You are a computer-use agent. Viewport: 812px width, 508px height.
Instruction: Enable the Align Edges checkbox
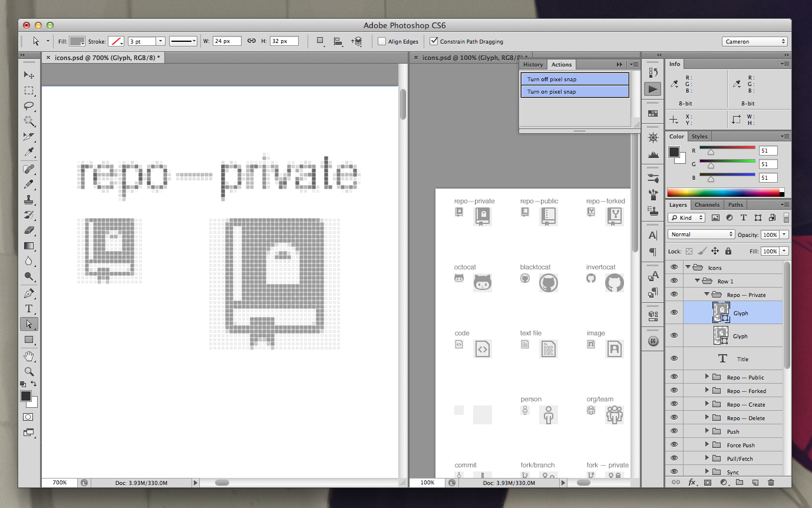(x=382, y=41)
